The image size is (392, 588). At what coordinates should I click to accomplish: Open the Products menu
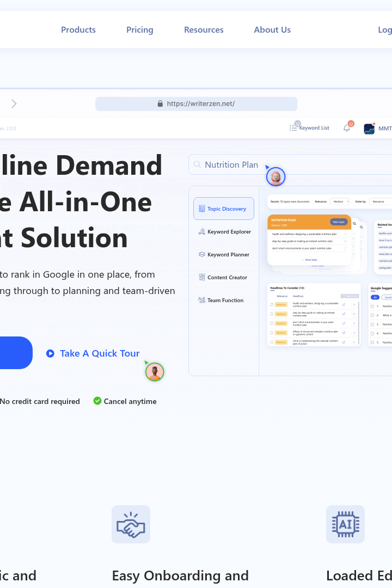pos(78,29)
